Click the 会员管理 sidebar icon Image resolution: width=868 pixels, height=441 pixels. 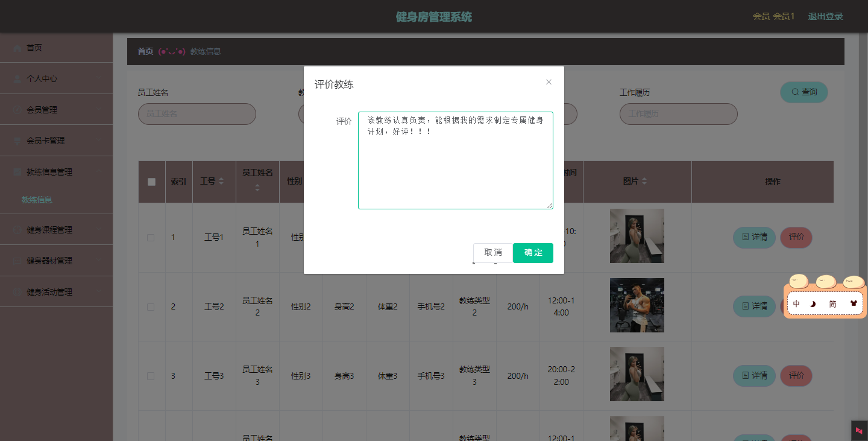17,110
